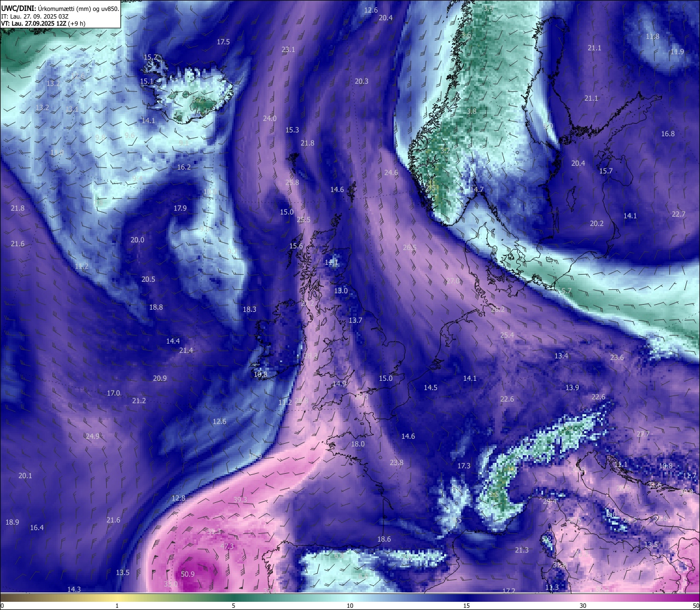Click the 21.3 value label
Screen dimensions: 700x610
[x=522, y=550]
